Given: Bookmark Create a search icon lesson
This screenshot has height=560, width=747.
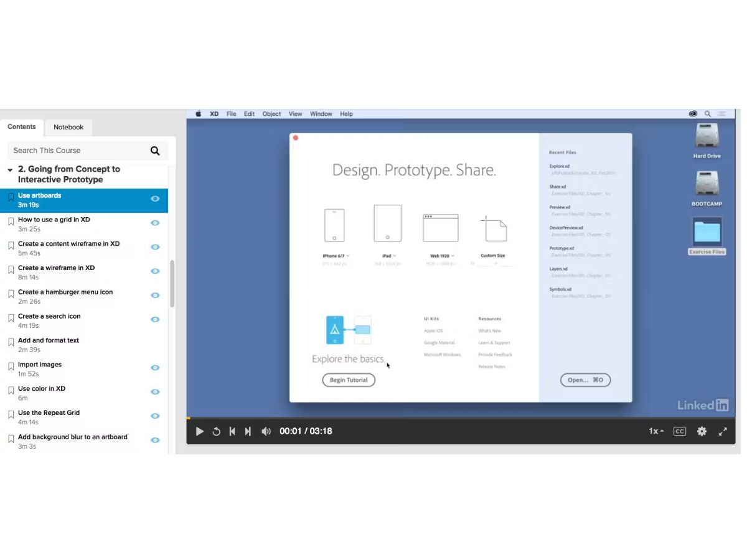Looking at the screenshot, I should pyautogui.click(x=11, y=318).
